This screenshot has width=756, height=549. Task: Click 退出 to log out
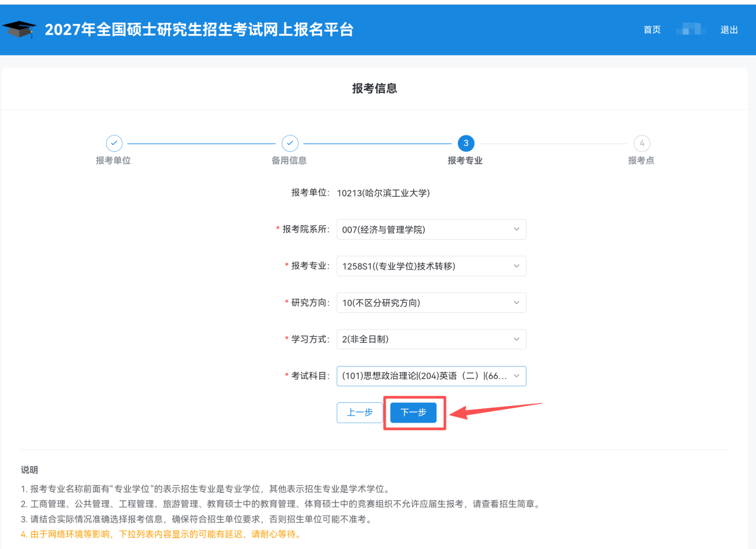[x=729, y=30]
